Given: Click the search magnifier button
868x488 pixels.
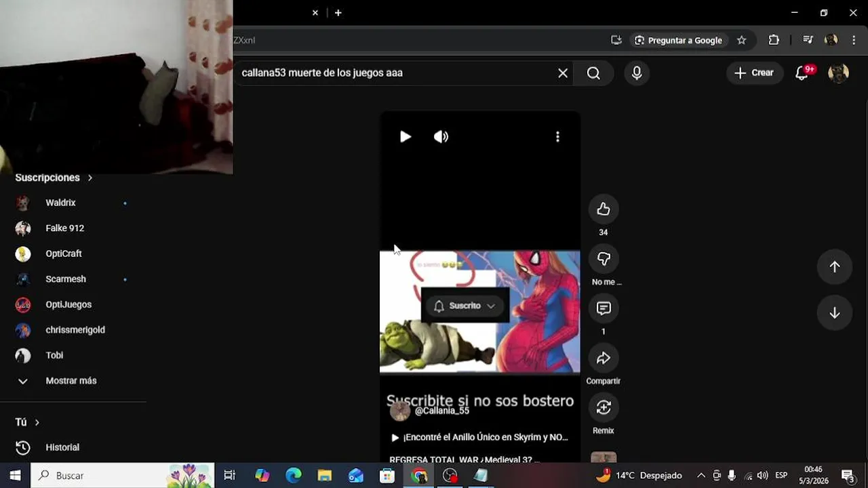Looking at the screenshot, I should pyautogui.click(x=593, y=73).
